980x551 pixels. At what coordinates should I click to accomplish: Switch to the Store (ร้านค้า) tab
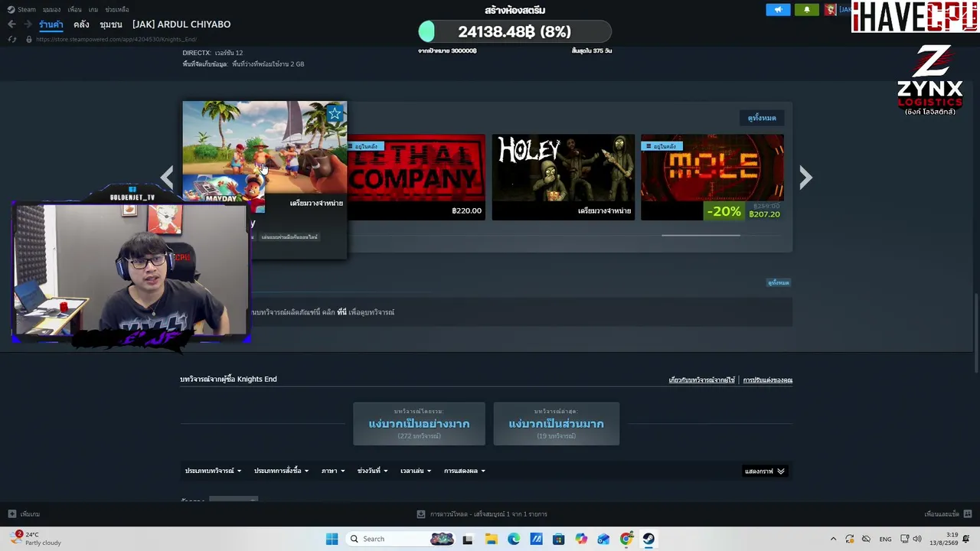(51, 24)
